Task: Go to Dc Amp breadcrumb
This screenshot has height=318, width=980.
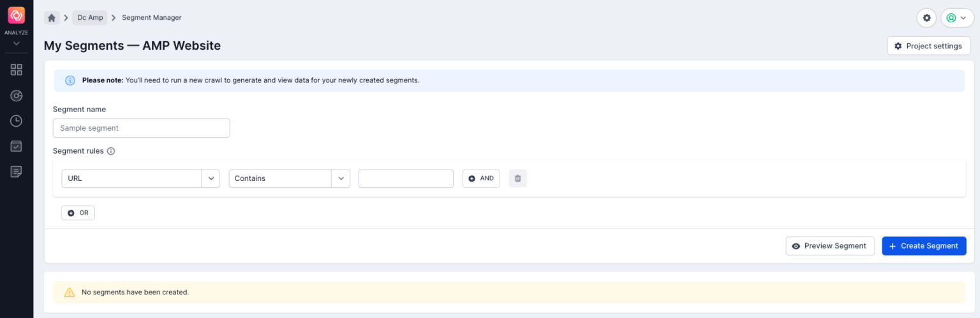Action: 90,18
